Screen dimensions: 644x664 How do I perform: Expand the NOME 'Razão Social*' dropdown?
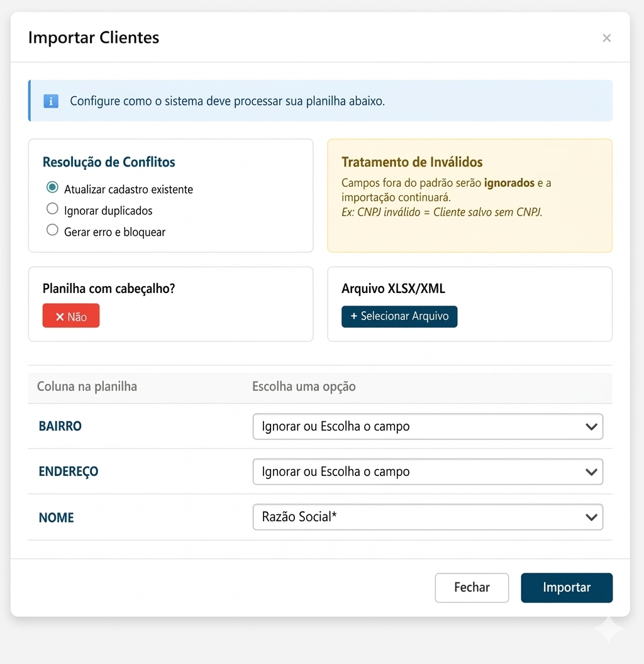pos(428,517)
